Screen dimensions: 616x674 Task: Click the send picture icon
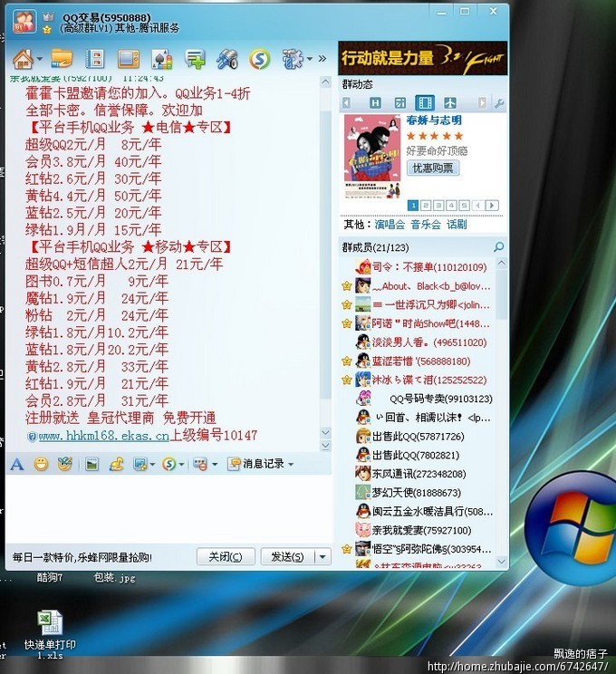pos(91,464)
